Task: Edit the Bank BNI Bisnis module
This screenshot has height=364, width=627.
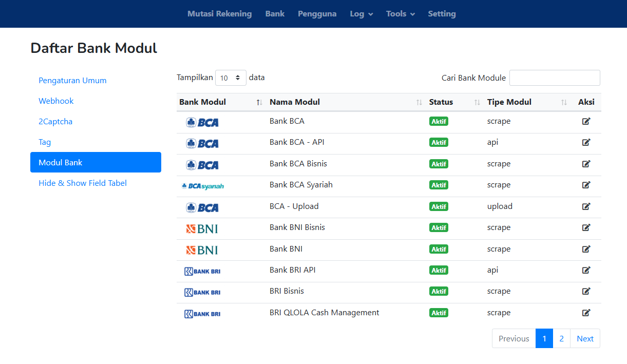Action: tap(586, 227)
